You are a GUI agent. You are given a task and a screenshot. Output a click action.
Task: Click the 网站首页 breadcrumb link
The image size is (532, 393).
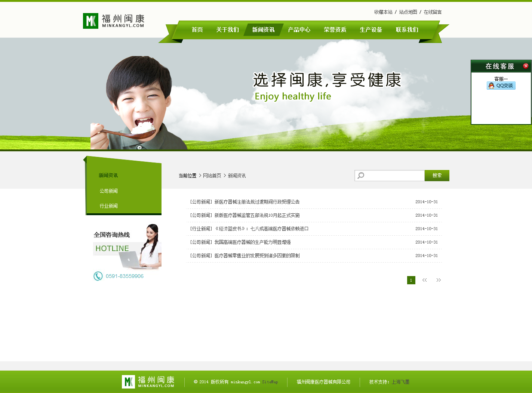(x=212, y=176)
